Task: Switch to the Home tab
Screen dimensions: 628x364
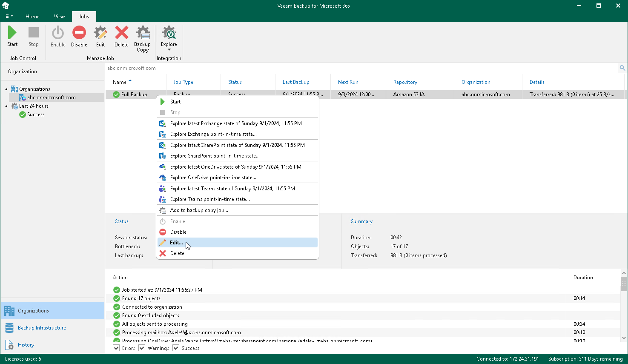Action: pyautogui.click(x=32, y=17)
